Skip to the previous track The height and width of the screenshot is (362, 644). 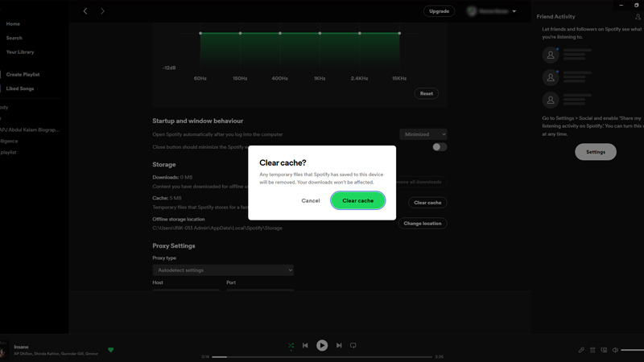(305, 346)
